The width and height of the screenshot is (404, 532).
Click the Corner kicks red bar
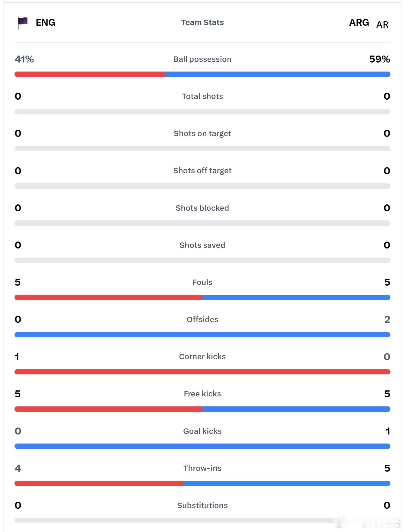(x=202, y=372)
